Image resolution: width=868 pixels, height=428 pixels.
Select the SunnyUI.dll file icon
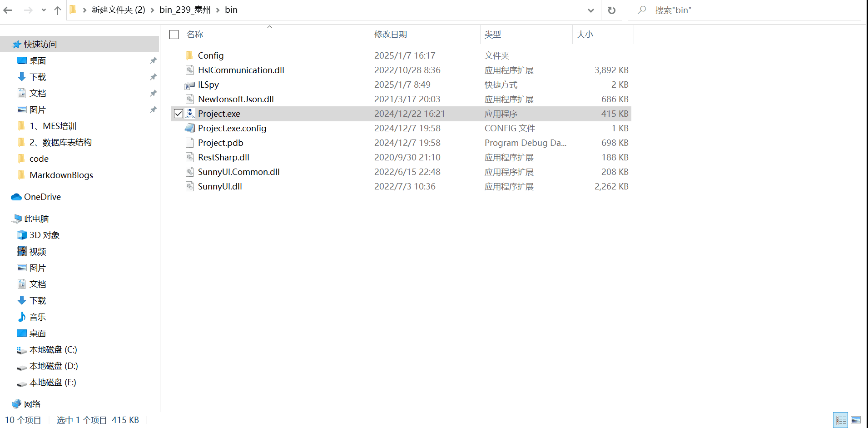[x=190, y=186]
